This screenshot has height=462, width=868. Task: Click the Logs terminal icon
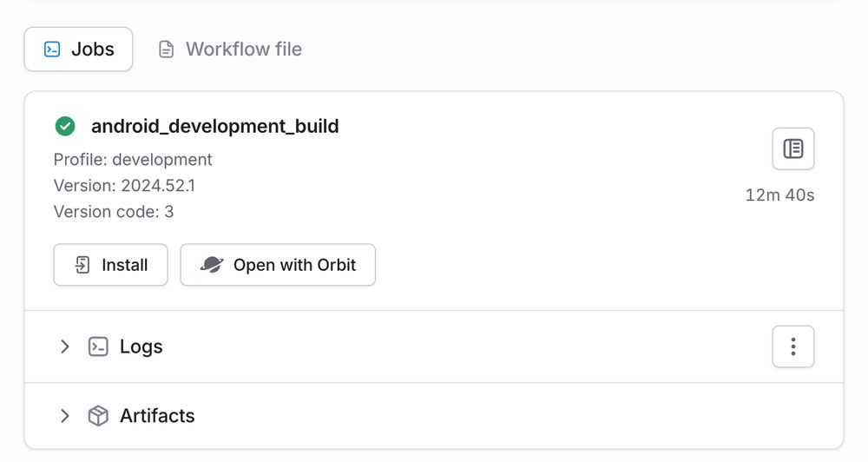[x=98, y=346]
